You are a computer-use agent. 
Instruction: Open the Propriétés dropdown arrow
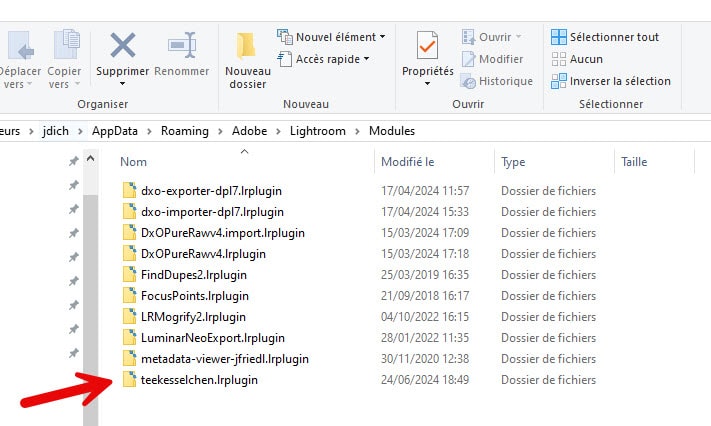[427, 84]
